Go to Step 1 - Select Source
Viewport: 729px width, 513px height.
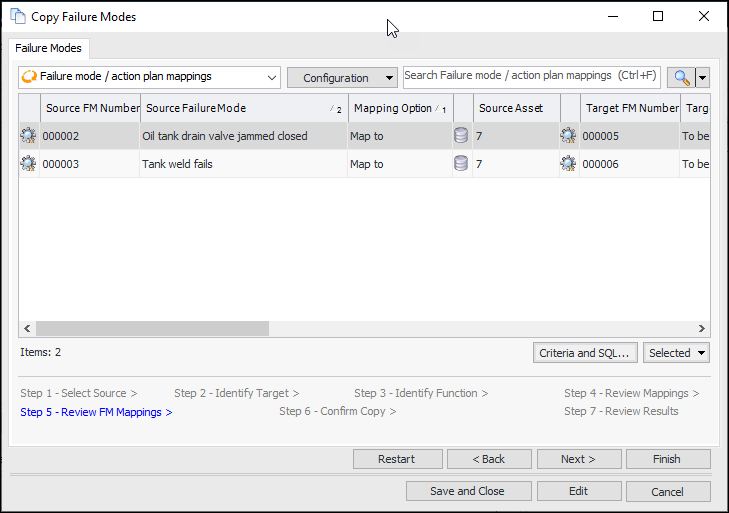point(79,393)
